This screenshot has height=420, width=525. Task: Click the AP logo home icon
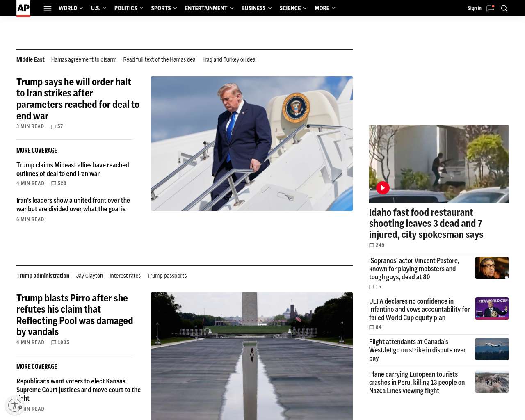(23, 8)
